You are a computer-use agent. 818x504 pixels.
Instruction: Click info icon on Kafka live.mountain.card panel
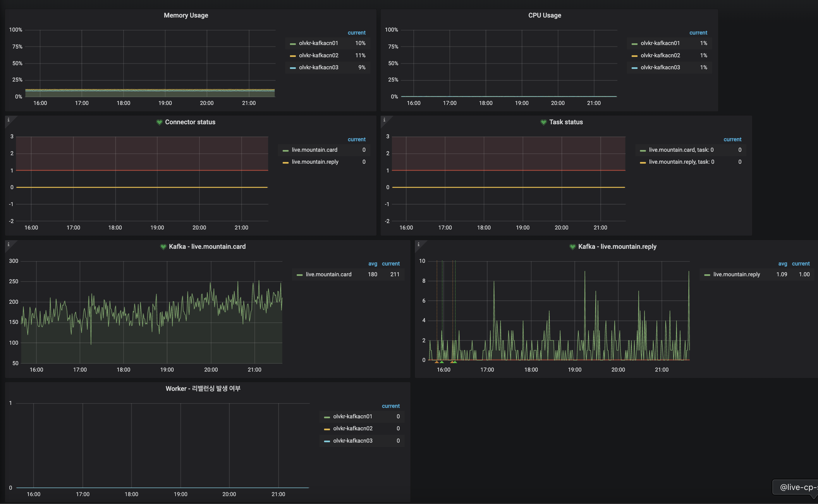tap(8, 244)
